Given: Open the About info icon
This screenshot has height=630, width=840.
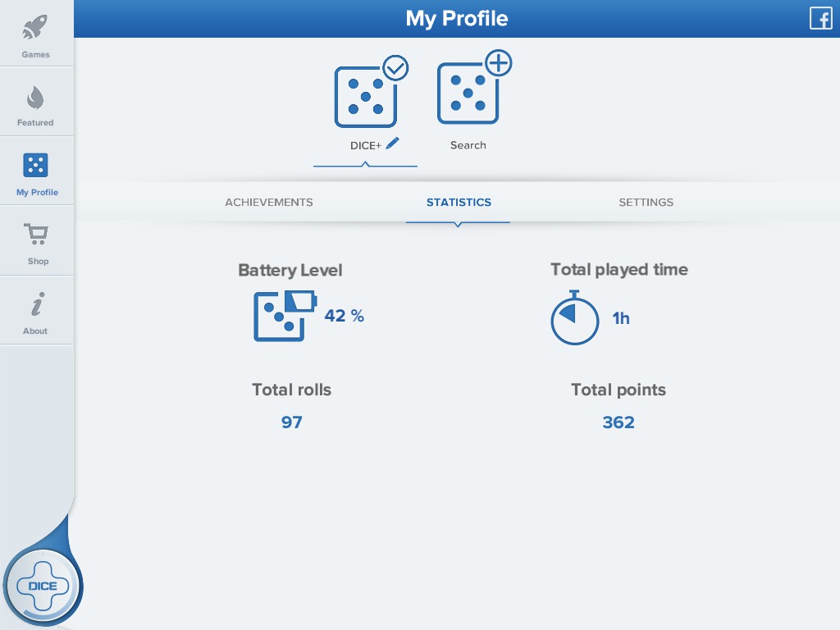Looking at the screenshot, I should (36, 305).
